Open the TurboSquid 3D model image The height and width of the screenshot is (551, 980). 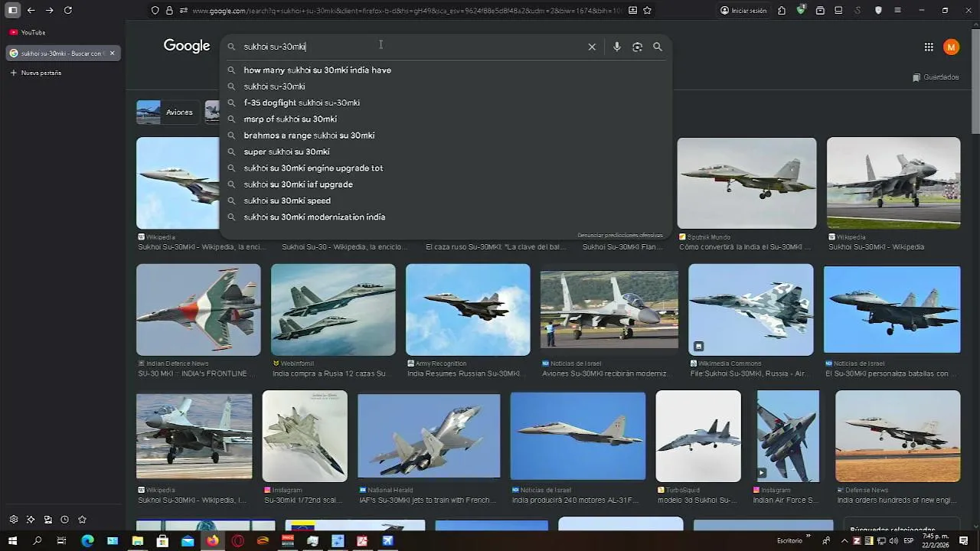click(698, 436)
